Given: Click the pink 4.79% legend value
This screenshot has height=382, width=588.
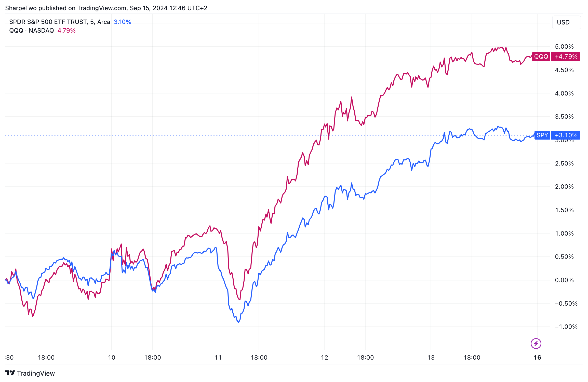Looking at the screenshot, I should [x=66, y=31].
